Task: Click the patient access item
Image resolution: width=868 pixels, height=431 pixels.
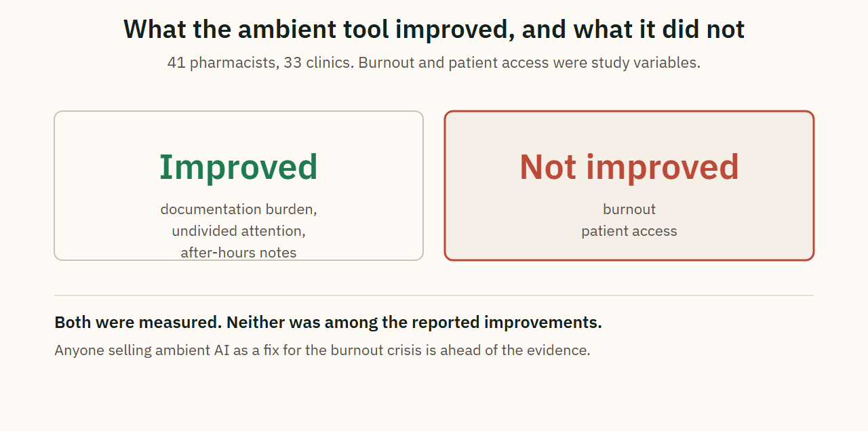Action: coord(629,231)
